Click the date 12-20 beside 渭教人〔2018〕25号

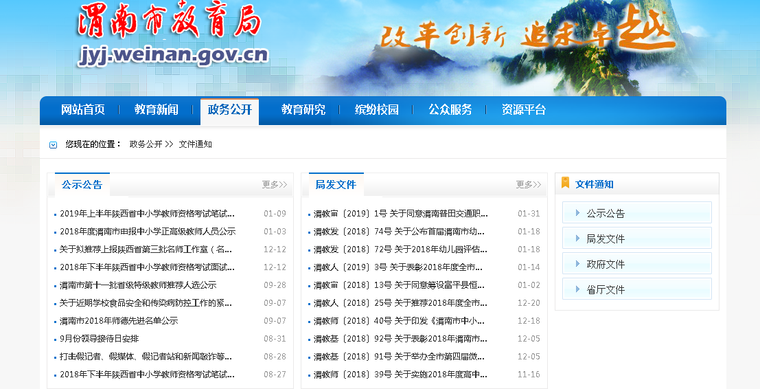point(529,303)
